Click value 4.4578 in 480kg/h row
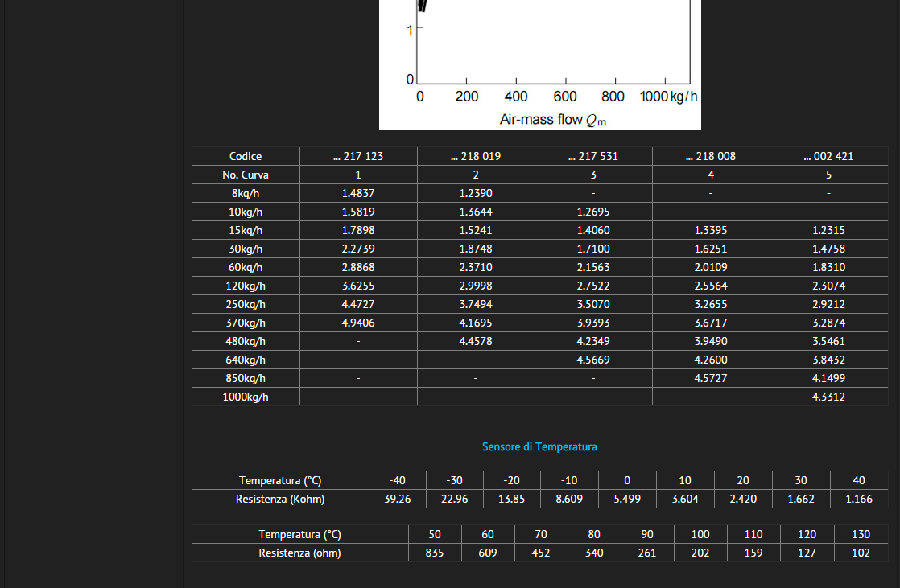This screenshot has width=900, height=588. tap(476, 341)
